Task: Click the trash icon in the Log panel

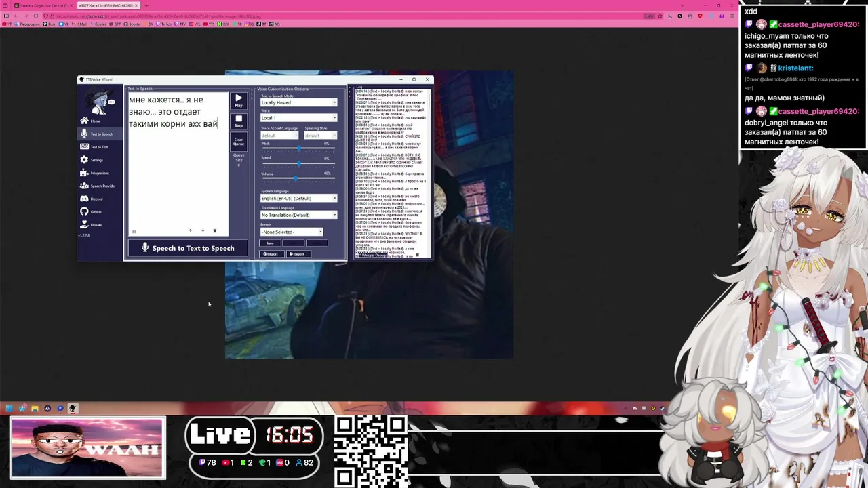Action: pos(418,255)
